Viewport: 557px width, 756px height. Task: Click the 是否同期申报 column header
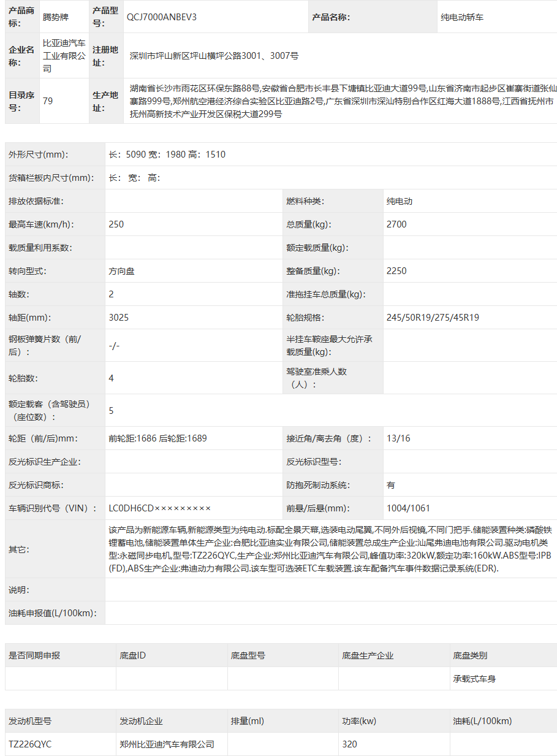(x=34, y=655)
